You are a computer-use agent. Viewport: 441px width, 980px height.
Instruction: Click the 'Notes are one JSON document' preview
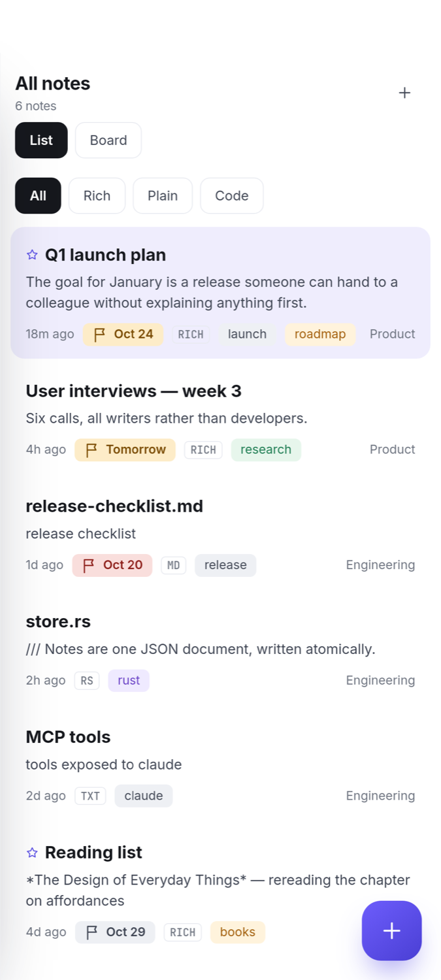(x=201, y=649)
